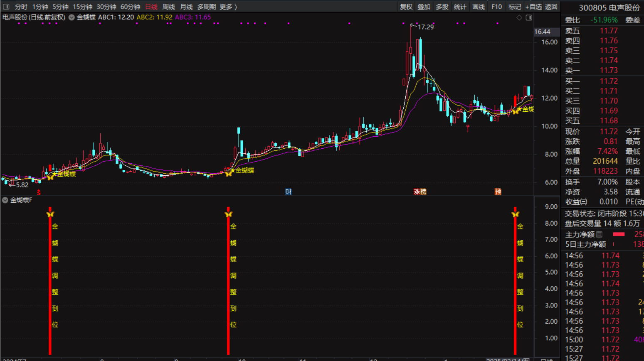This screenshot has height=361, width=644.
Task: Click the 财 financial report marker
Action: (x=289, y=192)
